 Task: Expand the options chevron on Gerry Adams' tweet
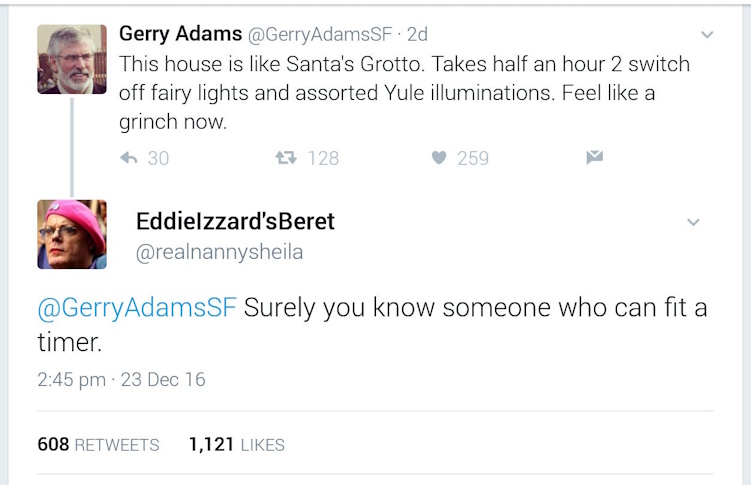pos(707,35)
